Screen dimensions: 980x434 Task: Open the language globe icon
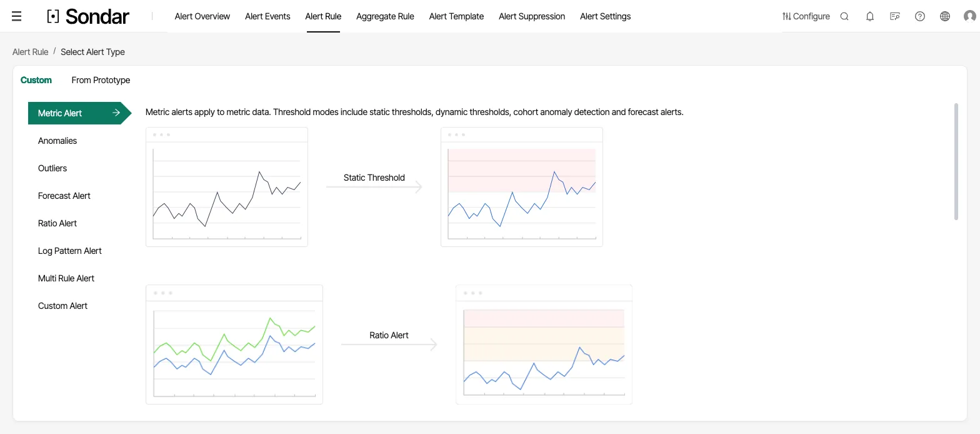(x=945, y=16)
